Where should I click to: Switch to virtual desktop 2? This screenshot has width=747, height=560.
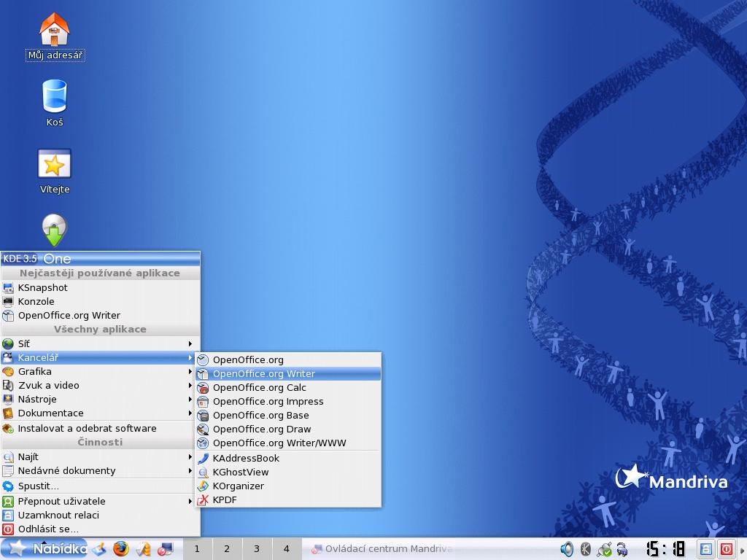tap(228, 548)
